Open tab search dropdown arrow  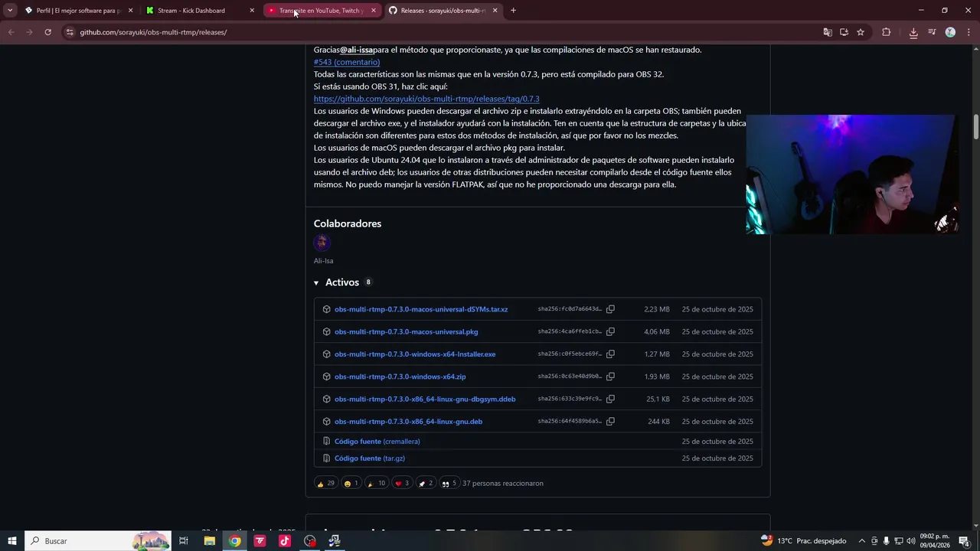10,11
